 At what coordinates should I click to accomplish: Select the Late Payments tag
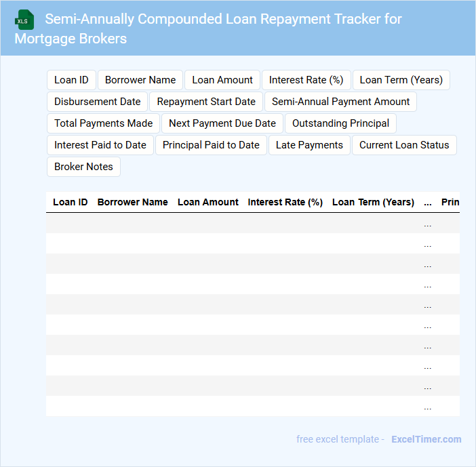click(x=309, y=145)
